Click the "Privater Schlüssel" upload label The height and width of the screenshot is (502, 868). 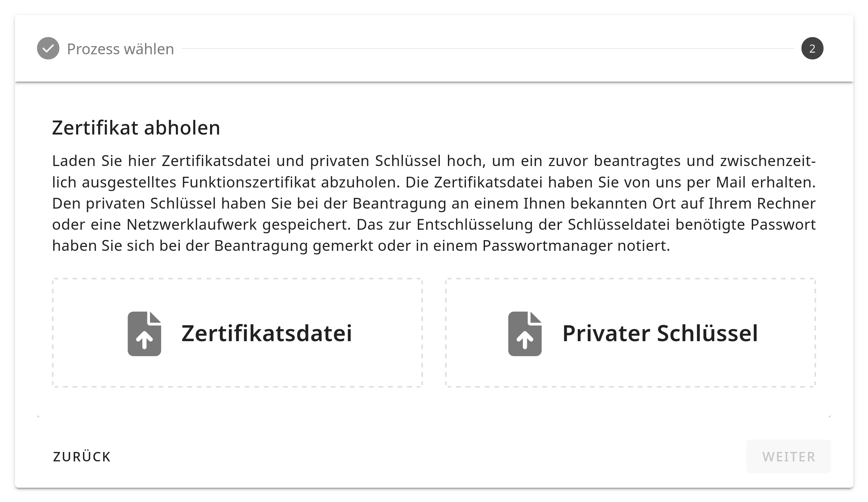(660, 334)
